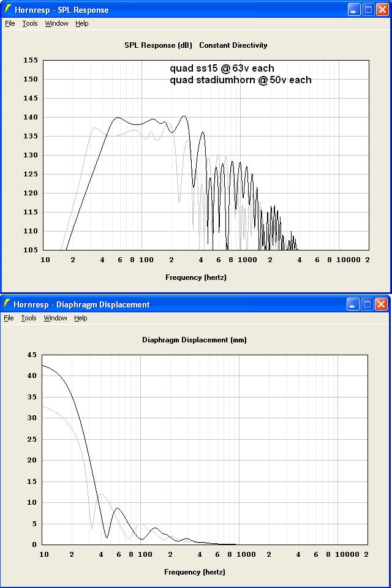This screenshot has width=392, height=588.
Task: Click Hornresp lightning icon in Diaphragm Displacement title bar
Action: (x=6, y=304)
